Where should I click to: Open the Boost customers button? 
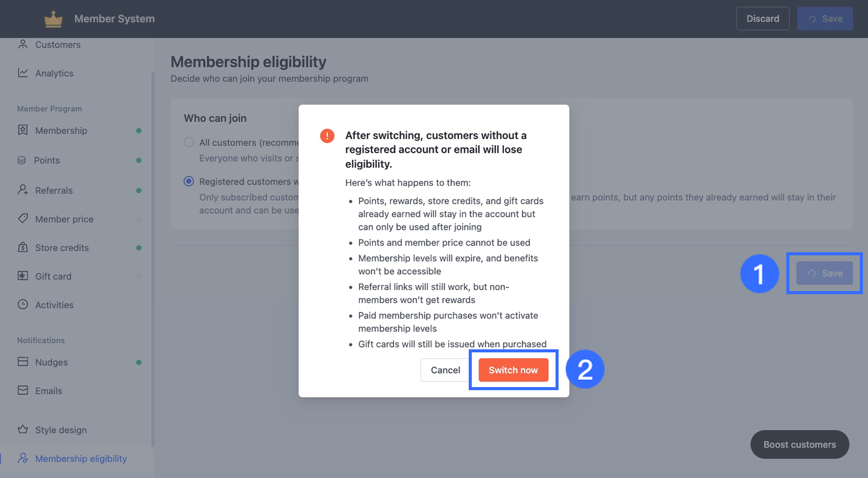(x=800, y=444)
